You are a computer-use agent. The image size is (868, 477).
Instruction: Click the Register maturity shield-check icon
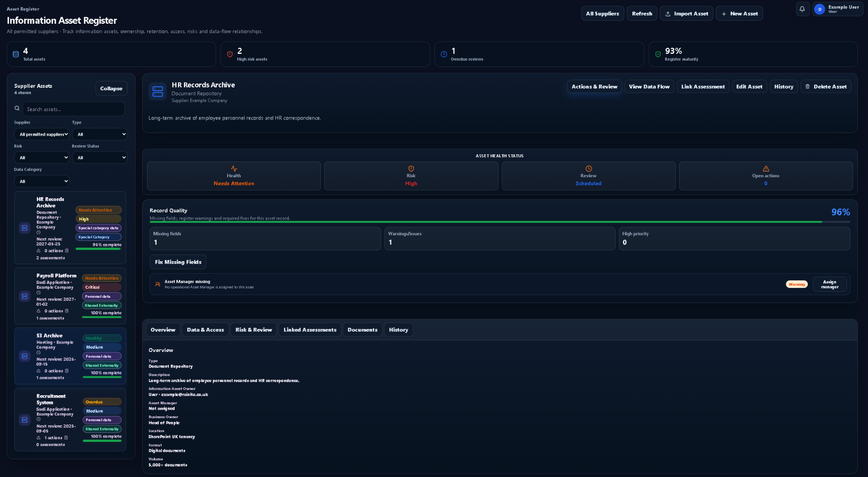point(658,54)
